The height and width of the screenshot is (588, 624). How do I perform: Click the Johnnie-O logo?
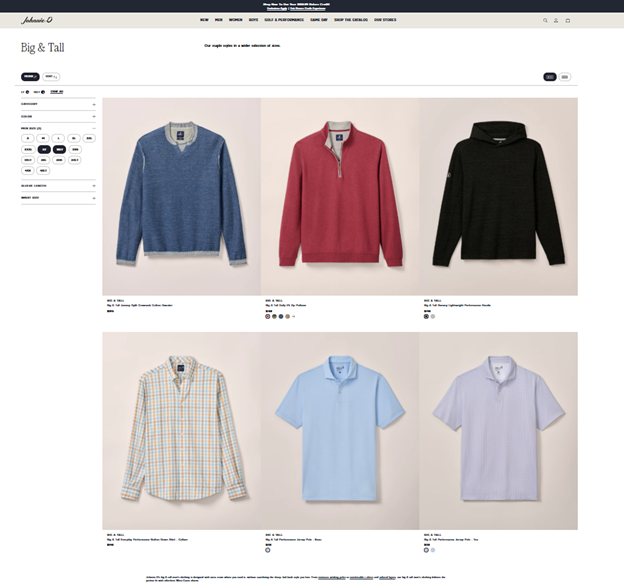(37, 20)
